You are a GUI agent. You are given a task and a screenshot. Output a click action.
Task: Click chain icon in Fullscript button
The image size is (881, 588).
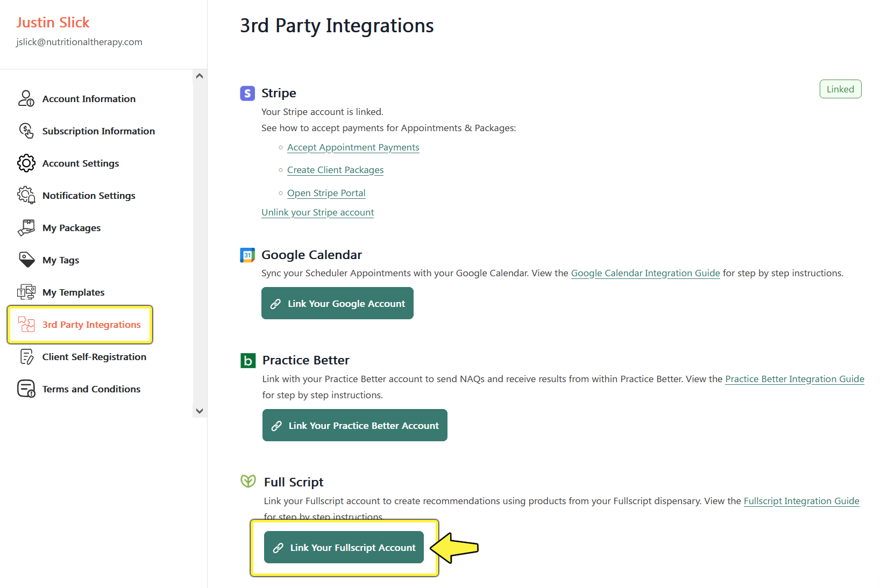pyautogui.click(x=278, y=548)
